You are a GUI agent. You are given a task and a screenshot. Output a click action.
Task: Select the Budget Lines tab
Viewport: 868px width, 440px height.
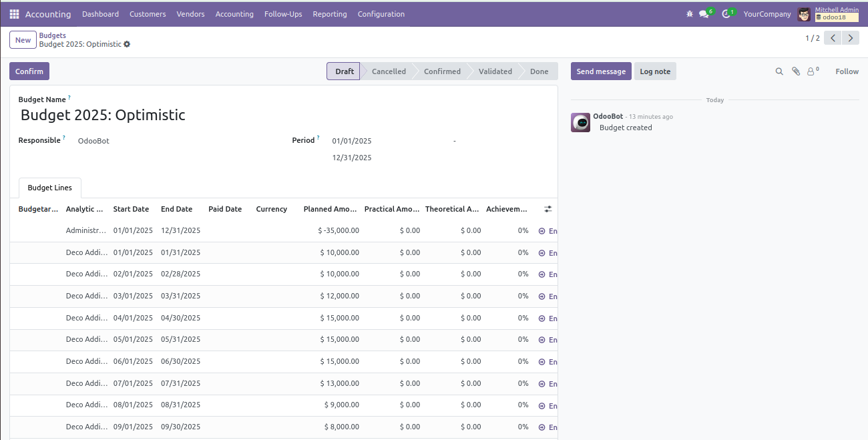(x=50, y=188)
